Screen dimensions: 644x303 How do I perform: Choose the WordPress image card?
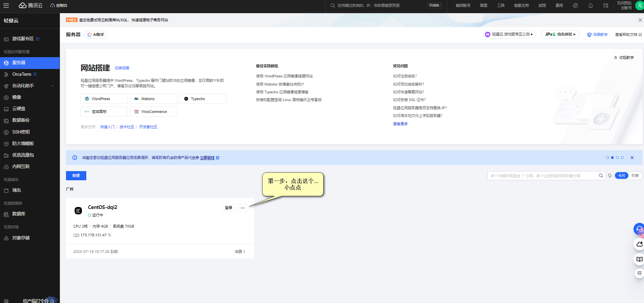pos(104,99)
